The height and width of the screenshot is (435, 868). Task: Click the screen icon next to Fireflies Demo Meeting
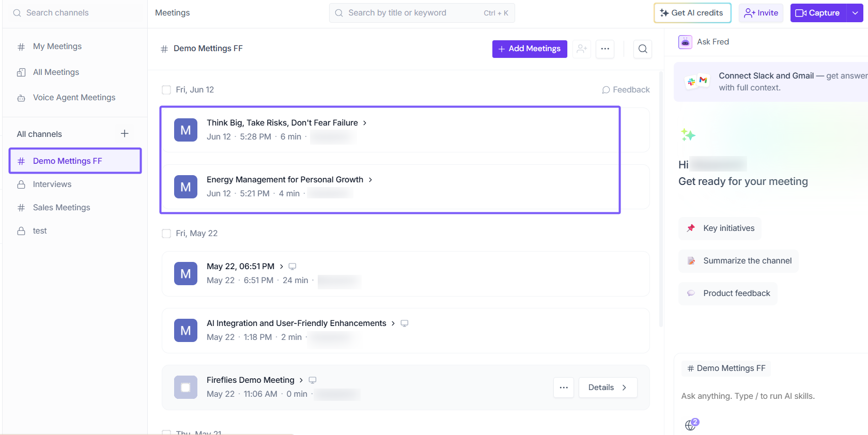(313, 380)
